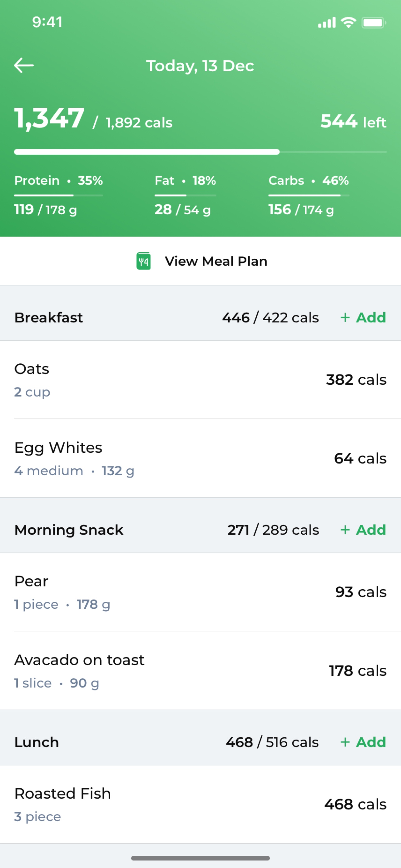Tap the meal plan book icon

143,261
